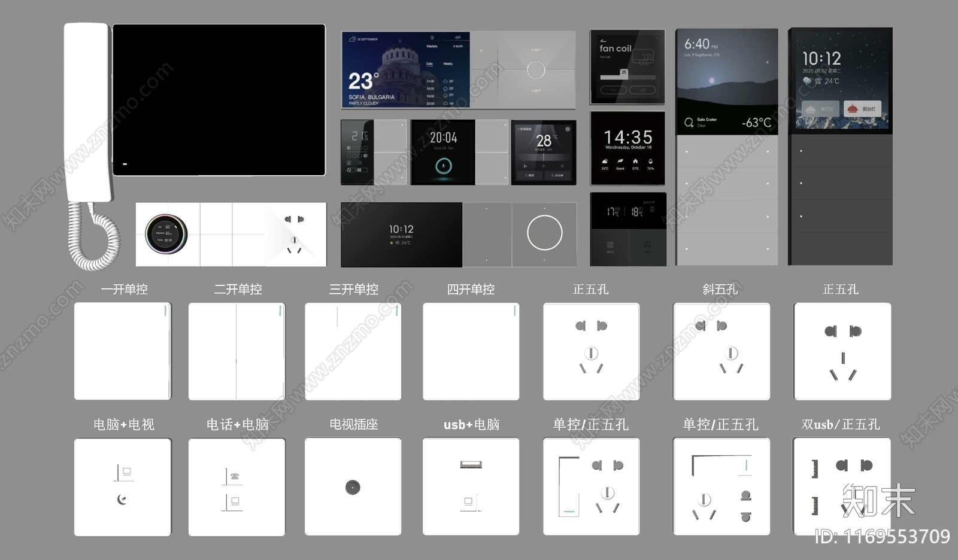Click the white intercom handset
This screenshot has height=560, width=958.
(x=87, y=112)
